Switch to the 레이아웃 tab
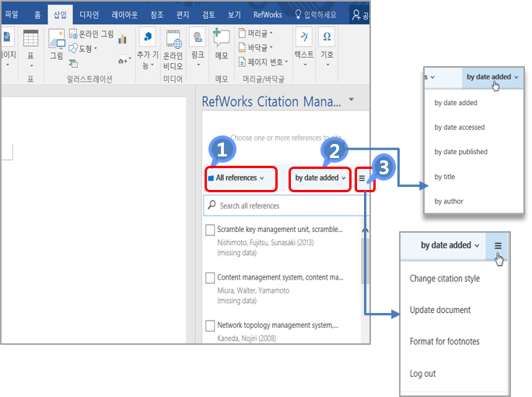Viewport: 532px width, 397px height. tap(124, 15)
